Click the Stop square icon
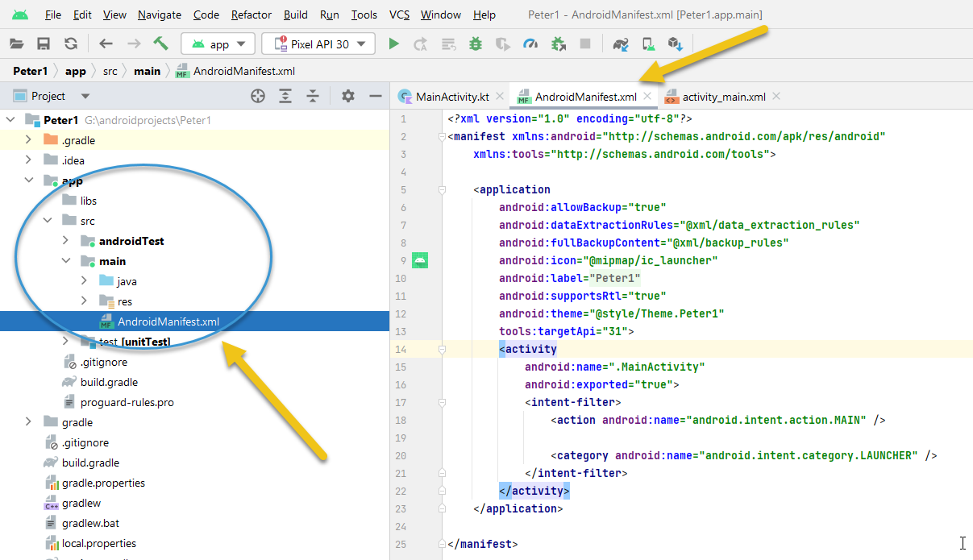Image resolution: width=973 pixels, height=560 pixels. 585,44
